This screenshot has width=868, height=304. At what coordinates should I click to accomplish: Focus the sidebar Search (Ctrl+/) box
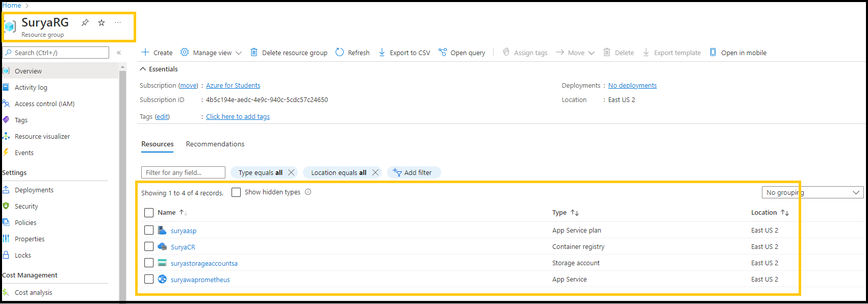pyautogui.click(x=56, y=53)
